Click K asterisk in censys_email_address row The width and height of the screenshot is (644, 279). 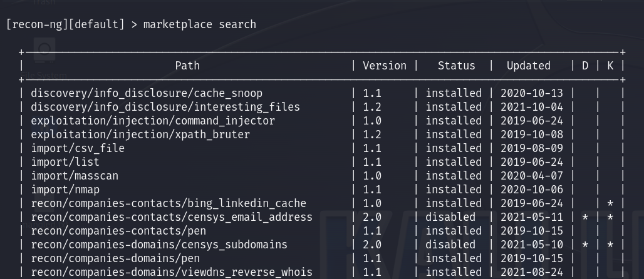point(610,218)
